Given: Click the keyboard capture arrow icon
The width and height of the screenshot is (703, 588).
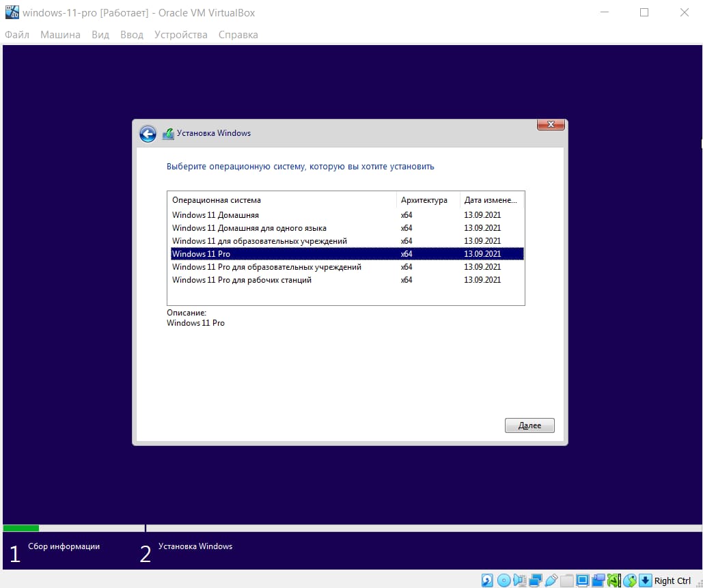Looking at the screenshot, I should 645,580.
